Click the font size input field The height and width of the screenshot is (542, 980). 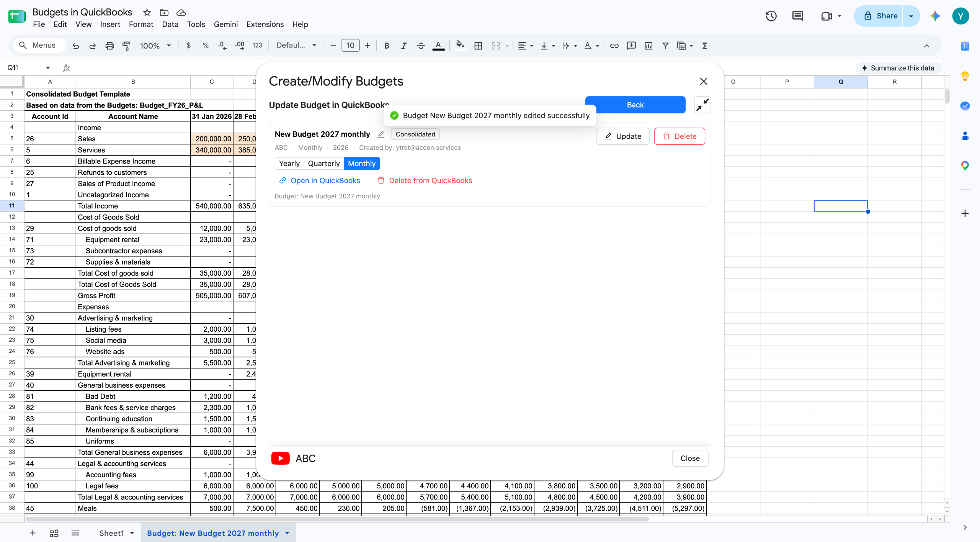pos(350,46)
